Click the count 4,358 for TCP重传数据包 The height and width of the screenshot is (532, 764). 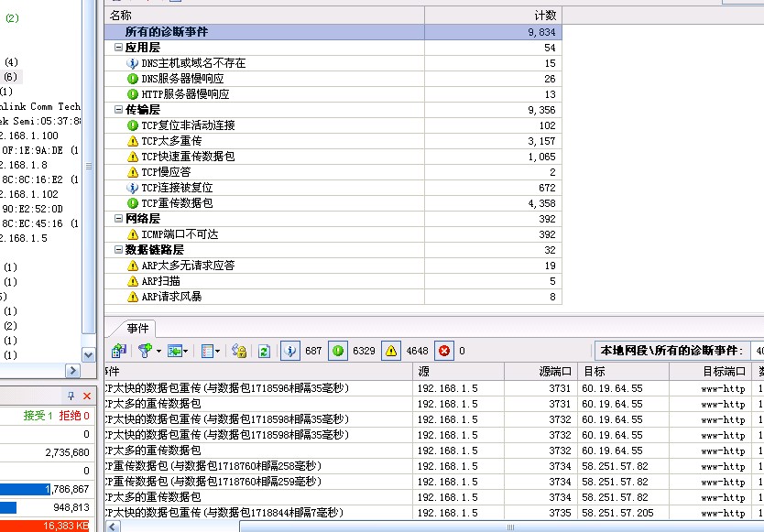pos(541,203)
